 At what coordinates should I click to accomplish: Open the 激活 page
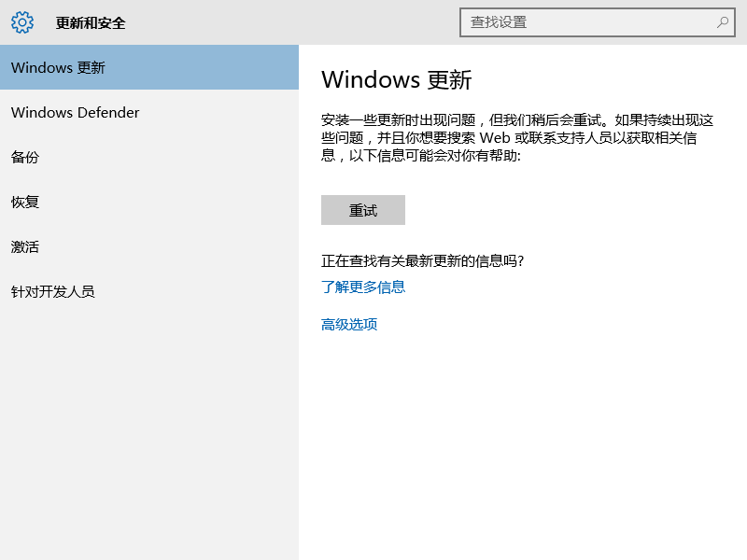[149, 246]
